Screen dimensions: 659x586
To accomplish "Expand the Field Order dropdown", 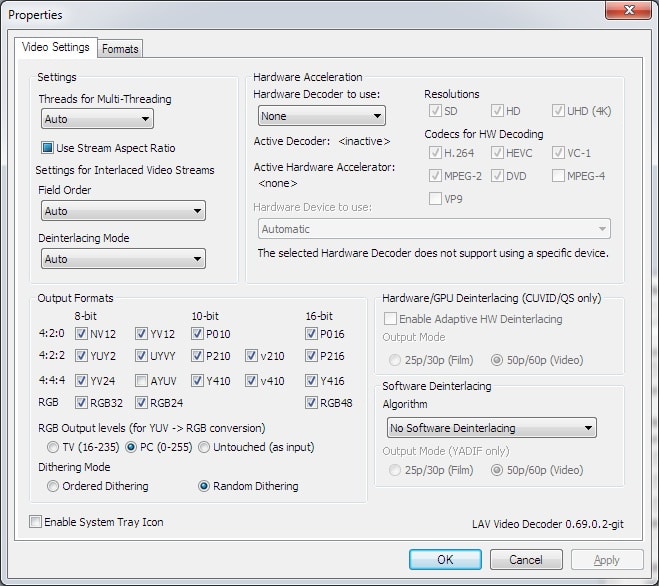I will point(123,212).
